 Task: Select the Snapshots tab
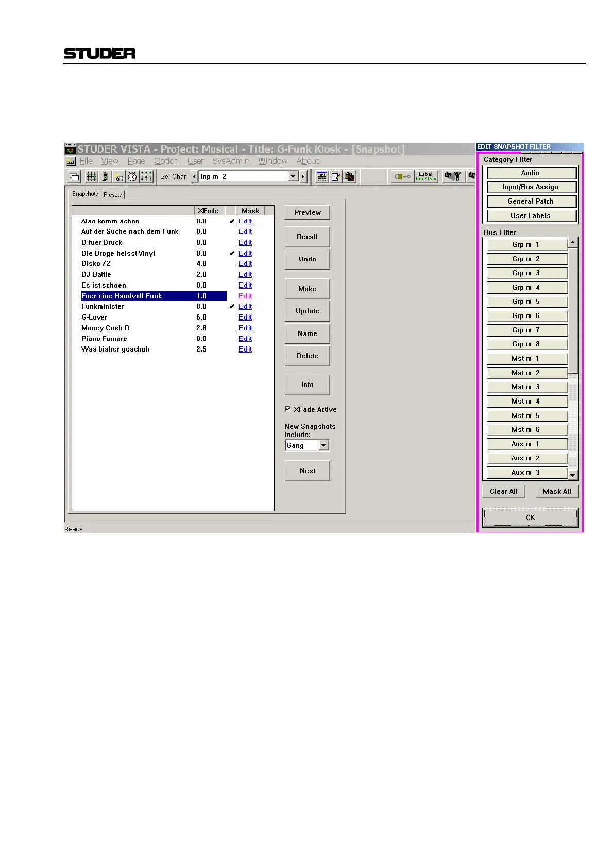click(85, 194)
